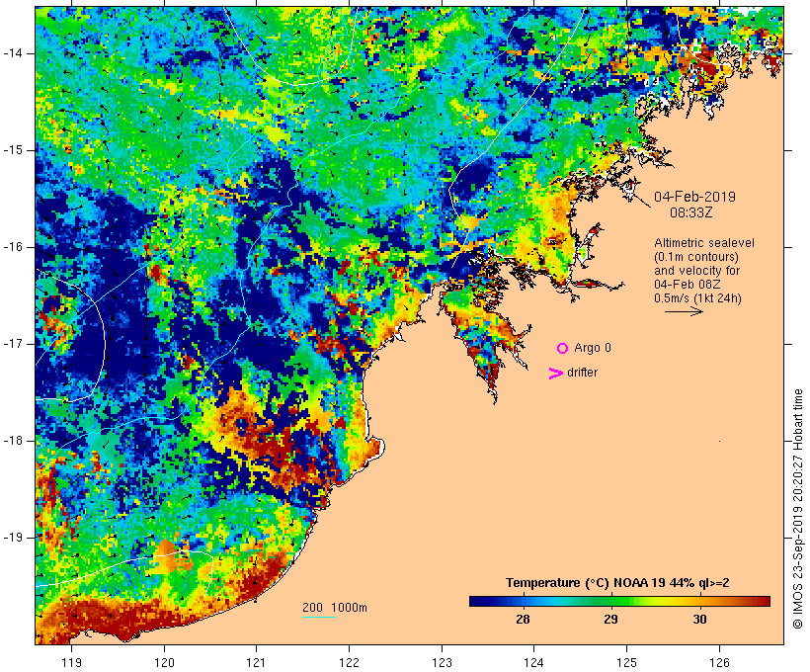Click the (0.1m contours) caption line
Viewport: 810px width, 672px height.
696,257
